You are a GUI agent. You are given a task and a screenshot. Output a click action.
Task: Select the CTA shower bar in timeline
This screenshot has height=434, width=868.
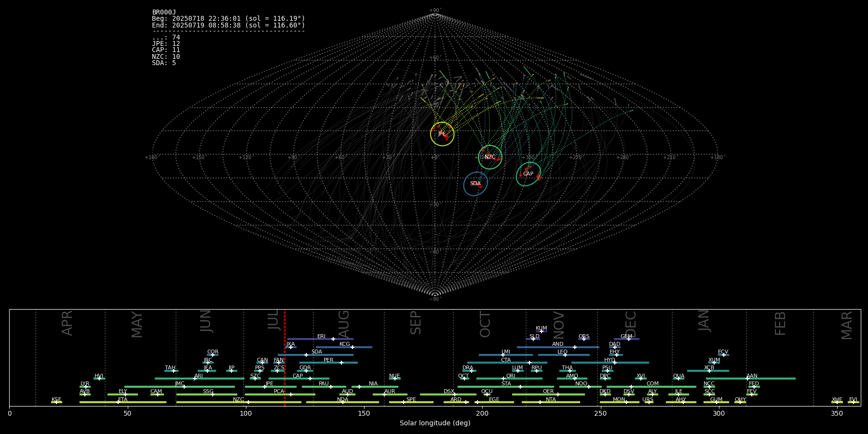coord(507,363)
